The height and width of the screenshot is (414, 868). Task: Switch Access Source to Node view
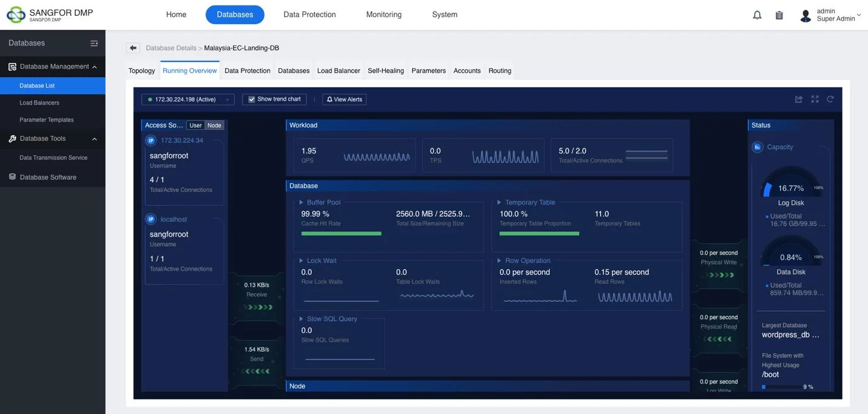coord(214,126)
